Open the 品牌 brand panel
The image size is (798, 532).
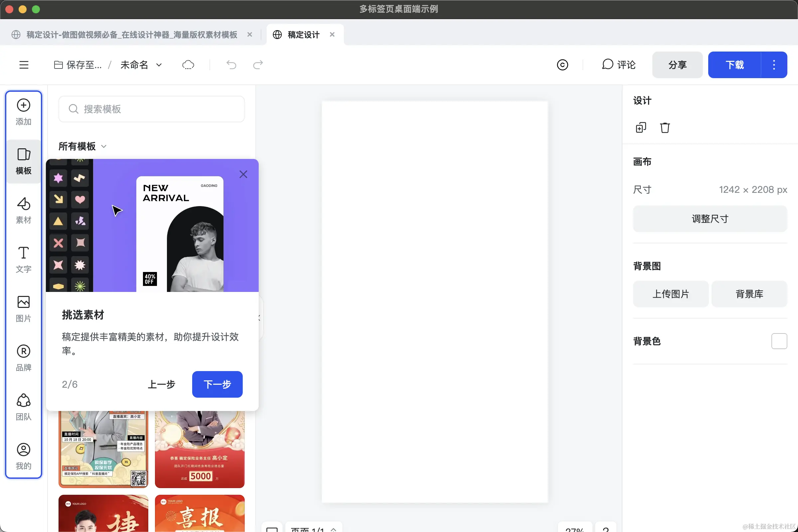pyautogui.click(x=23, y=358)
